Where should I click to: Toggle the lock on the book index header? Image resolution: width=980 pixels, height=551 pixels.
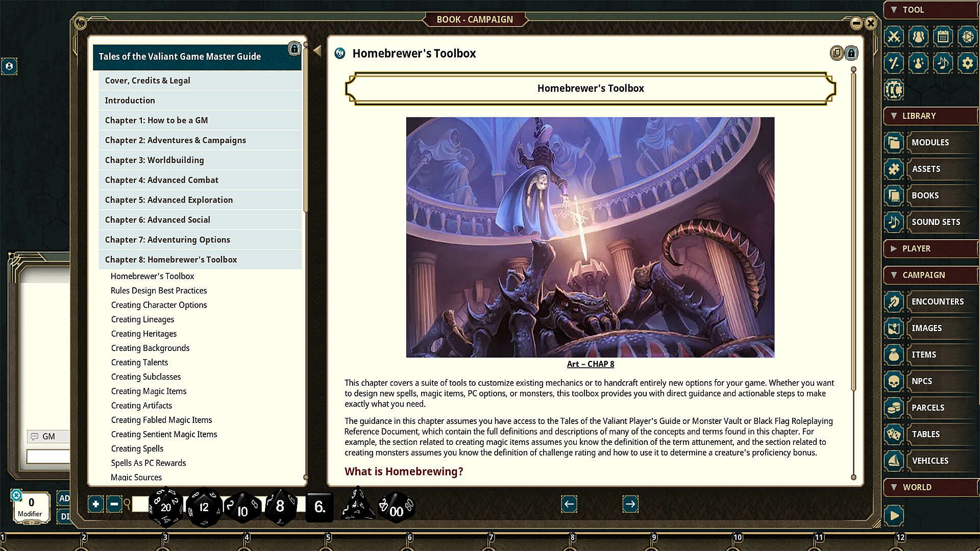pos(294,49)
